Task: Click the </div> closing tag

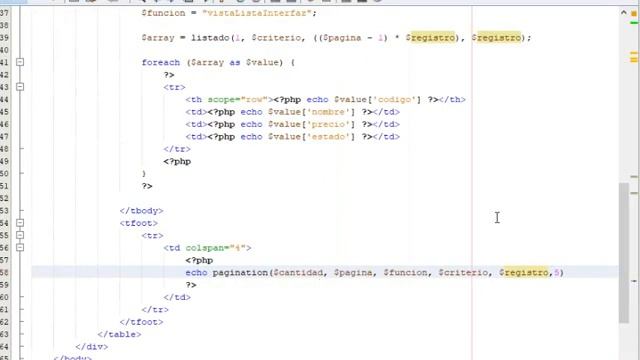Action: pyautogui.click(x=91, y=347)
